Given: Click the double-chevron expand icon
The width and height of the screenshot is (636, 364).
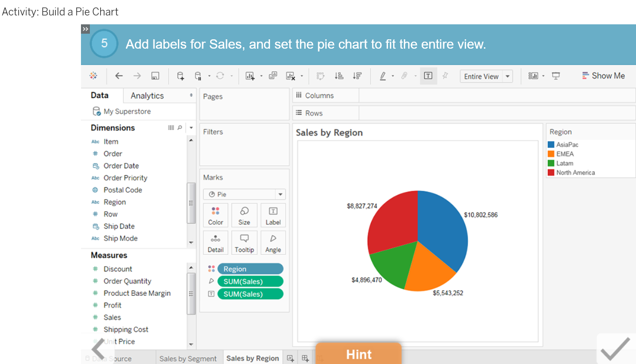Looking at the screenshot, I should coord(85,29).
